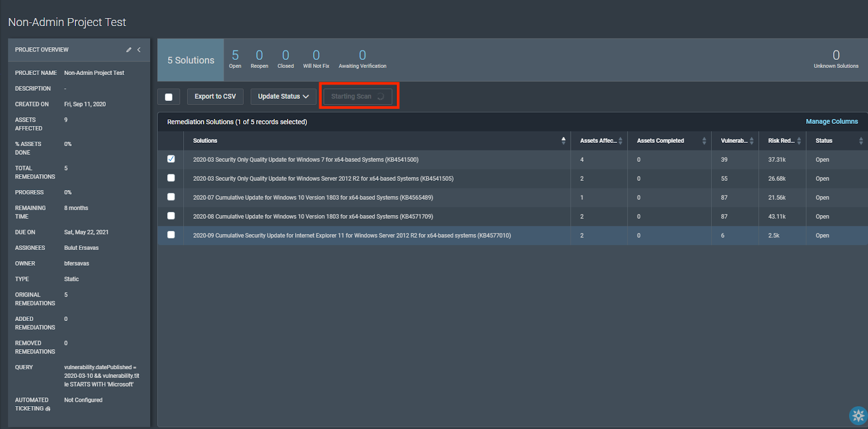Check the KB4541505 Server 2012 R2 checkbox
The width and height of the screenshot is (868, 429).
pos(171,178)
